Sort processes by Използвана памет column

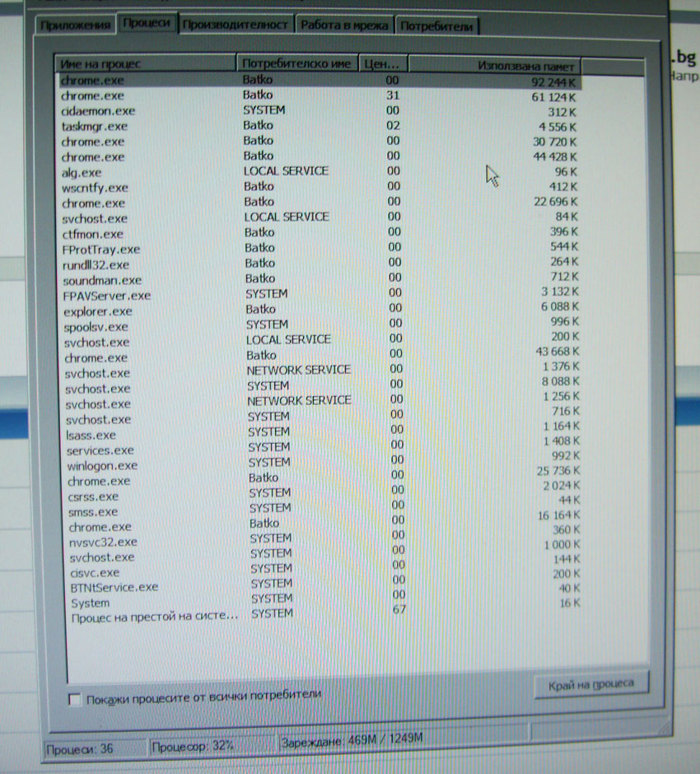click(x=494, y=65)
